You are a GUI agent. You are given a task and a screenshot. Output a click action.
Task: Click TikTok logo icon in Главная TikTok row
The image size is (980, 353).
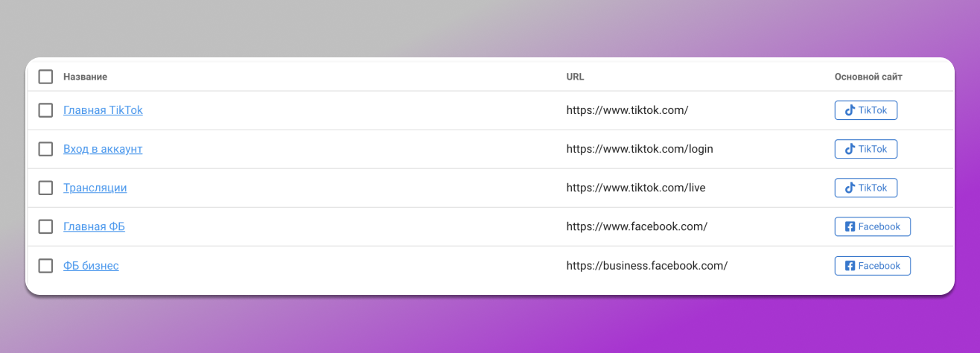850,110
